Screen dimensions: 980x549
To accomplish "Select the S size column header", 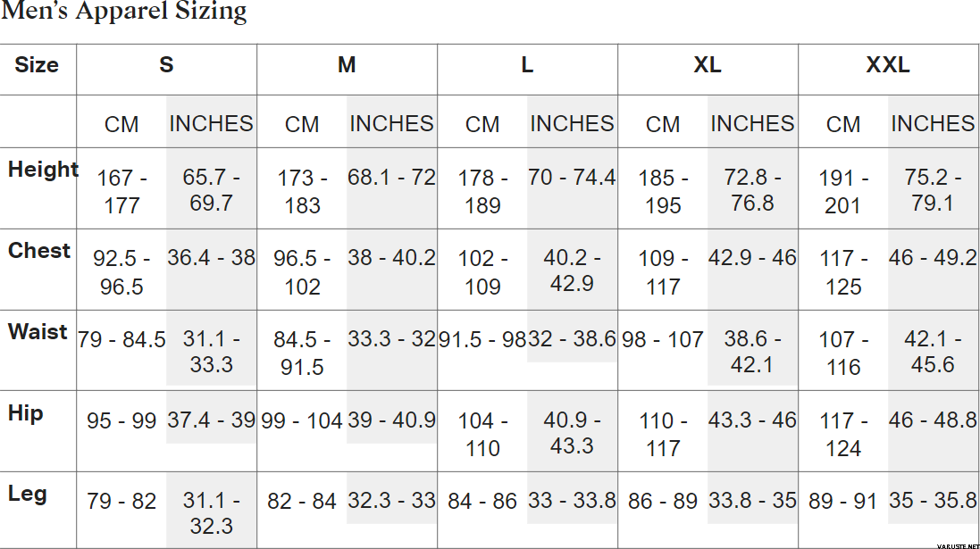I will pyautogui.click(x=166, y=65).
